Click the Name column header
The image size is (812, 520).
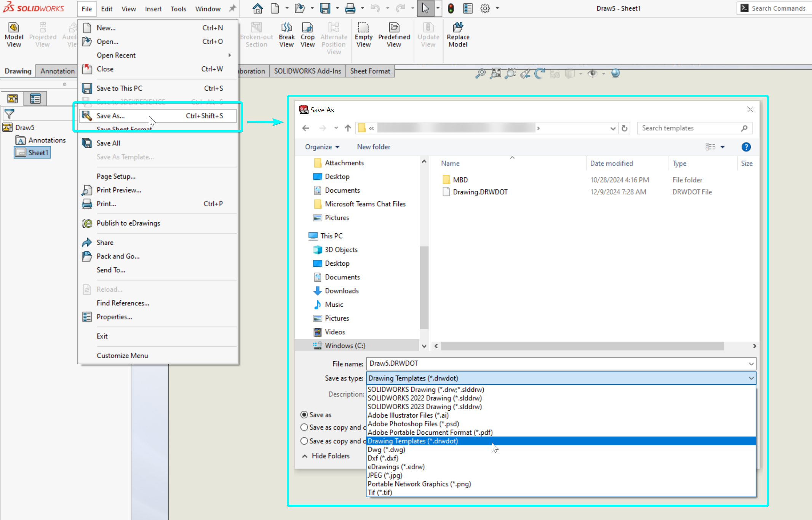pyautogui.click(x=450, y=163)
